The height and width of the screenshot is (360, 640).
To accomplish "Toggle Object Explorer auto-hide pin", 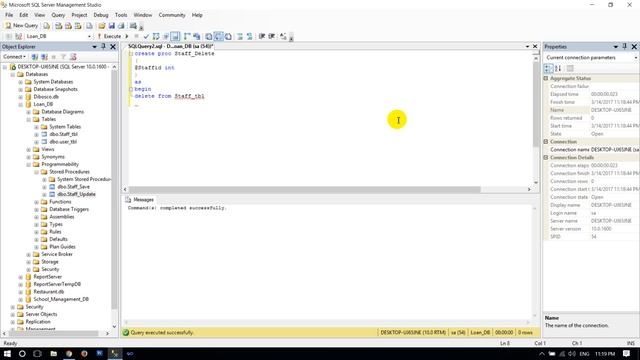I will pyautogui.click(x=104, y=47).
